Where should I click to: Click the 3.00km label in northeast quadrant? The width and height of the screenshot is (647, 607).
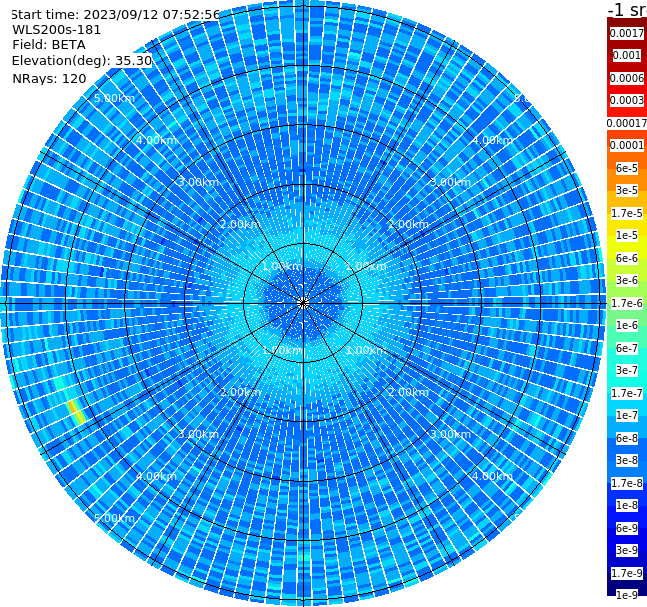[x=451, y=182]
